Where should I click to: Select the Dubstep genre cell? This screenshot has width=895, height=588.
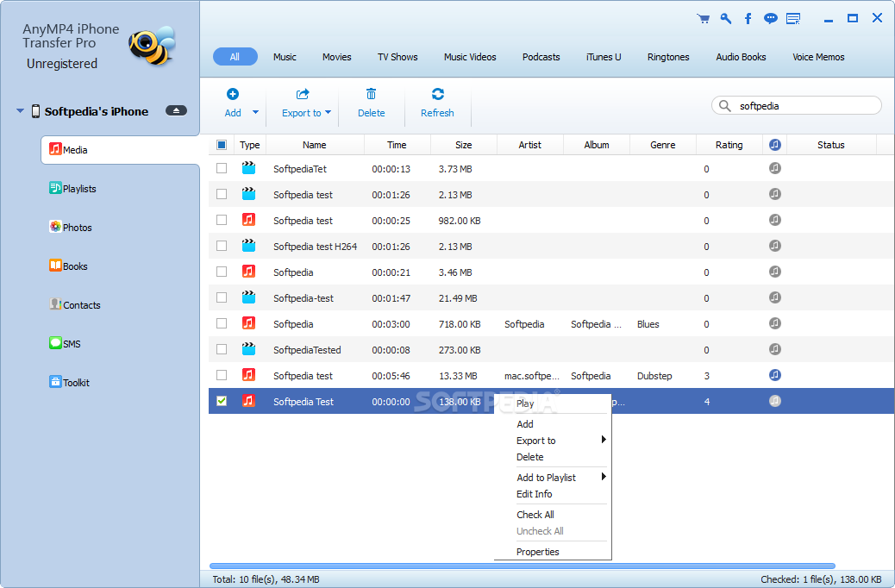coord(654,376)
